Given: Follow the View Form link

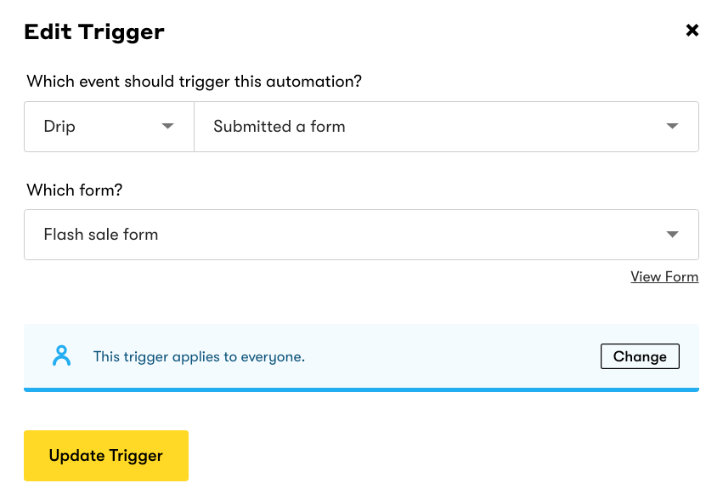Looking at the screenshot, I should click(x=664, y=277).
